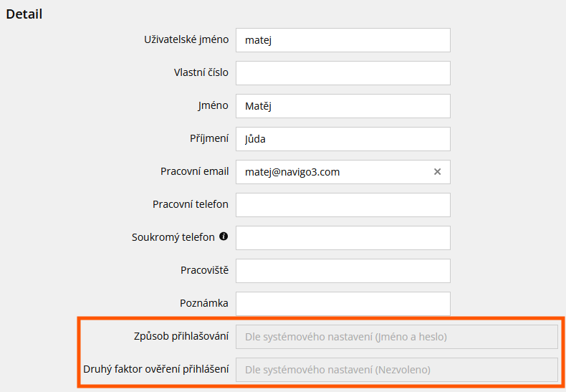The image size is (566, 392).
Task: Select the empty Pracoviště field
Action: pyautogui.click(x=342, y=271)
